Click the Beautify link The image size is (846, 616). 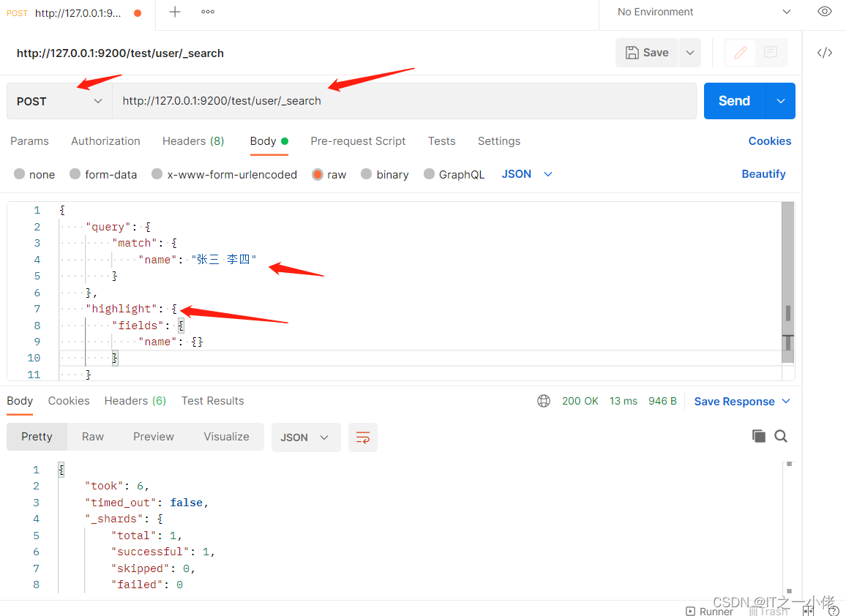[763, 173]
